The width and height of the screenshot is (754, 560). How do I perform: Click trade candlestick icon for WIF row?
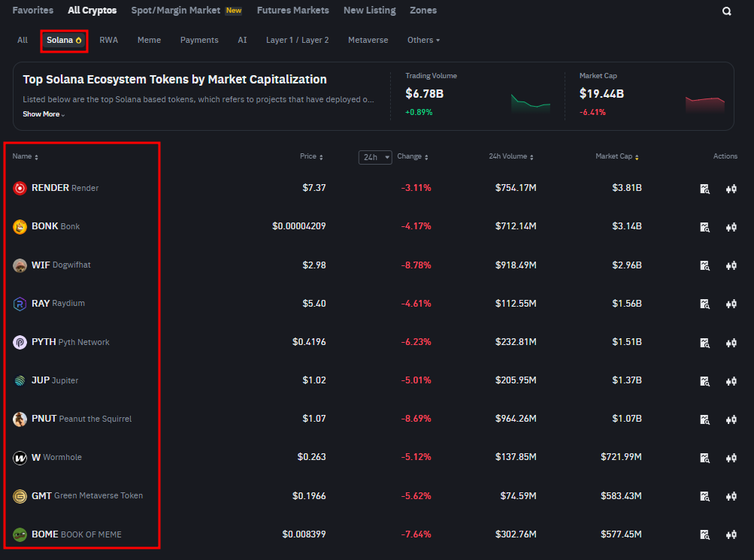point(731,266)
